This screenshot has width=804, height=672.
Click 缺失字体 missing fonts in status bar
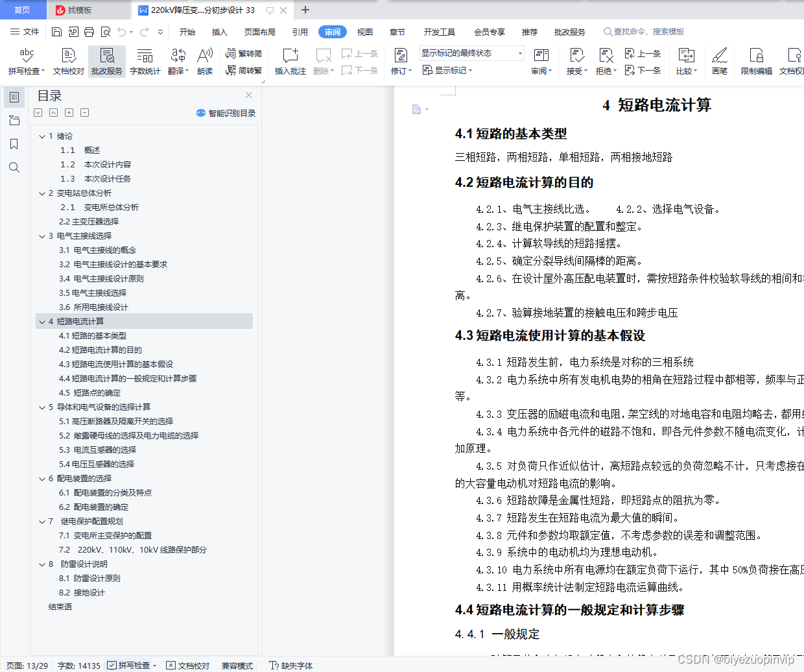290,666
